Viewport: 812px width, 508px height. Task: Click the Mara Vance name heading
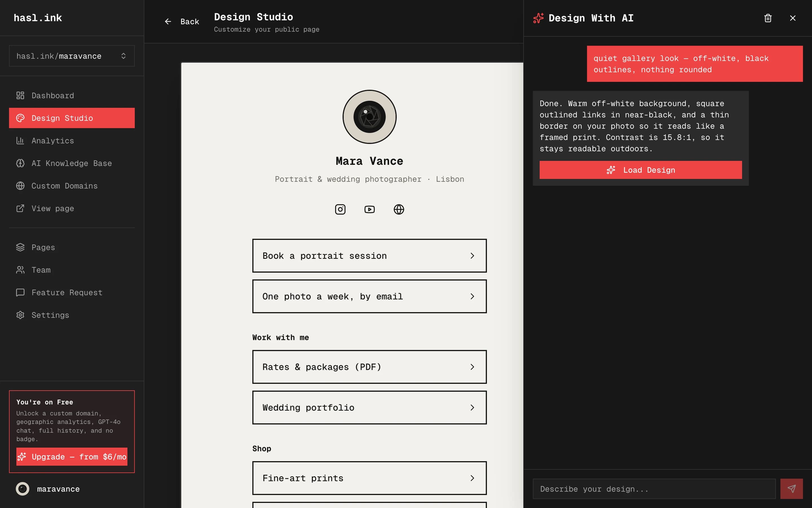[x=369, y=161]
